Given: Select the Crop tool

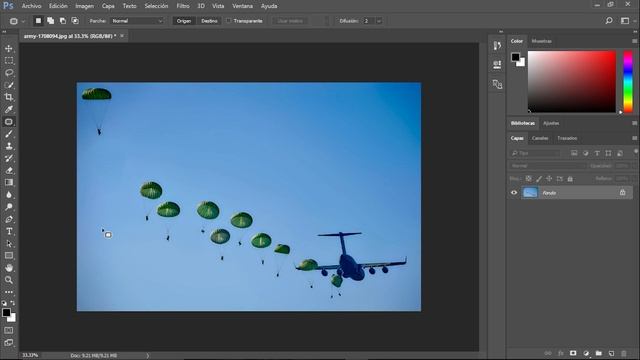Looking at the screenshot, I should pyautogui.click(x=9, y=97).
